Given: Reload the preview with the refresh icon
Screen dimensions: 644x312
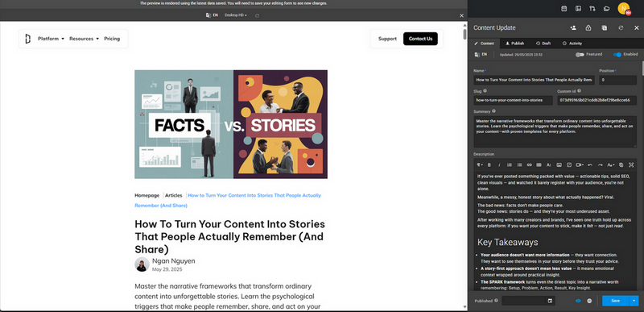Looking at the screenshot, I should click(x=257, y=15).
